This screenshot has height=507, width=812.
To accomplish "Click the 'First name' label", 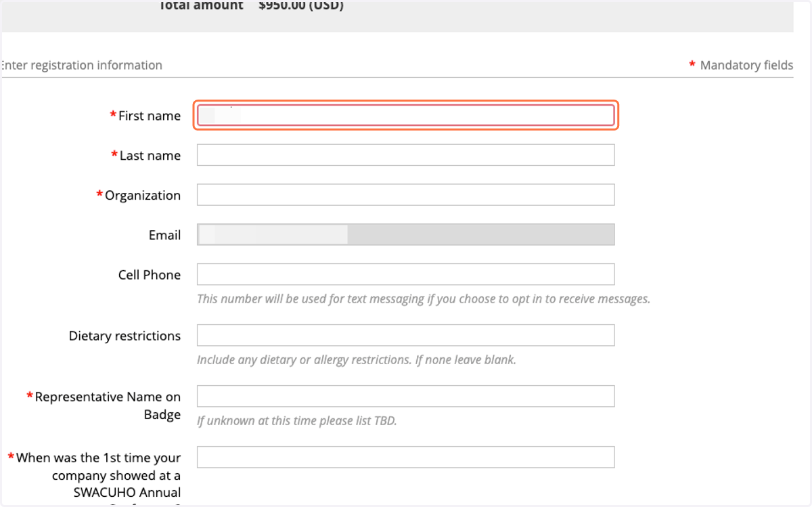I will point(150,116).
